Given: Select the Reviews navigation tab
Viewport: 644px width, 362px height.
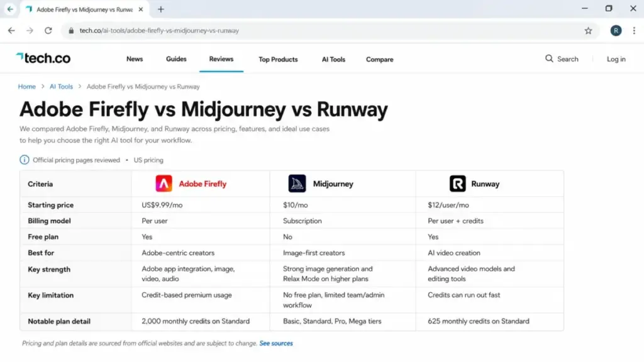Looking at the screenshot, I should 221,59.
